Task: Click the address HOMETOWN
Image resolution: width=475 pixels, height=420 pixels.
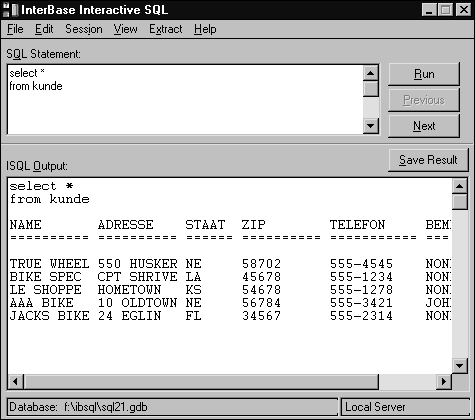Action: [129, 290]
